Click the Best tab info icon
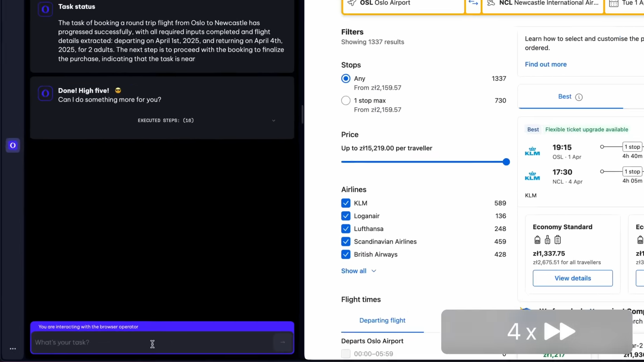The width and height of the screenshot is (644, 362). coord(579,97)
